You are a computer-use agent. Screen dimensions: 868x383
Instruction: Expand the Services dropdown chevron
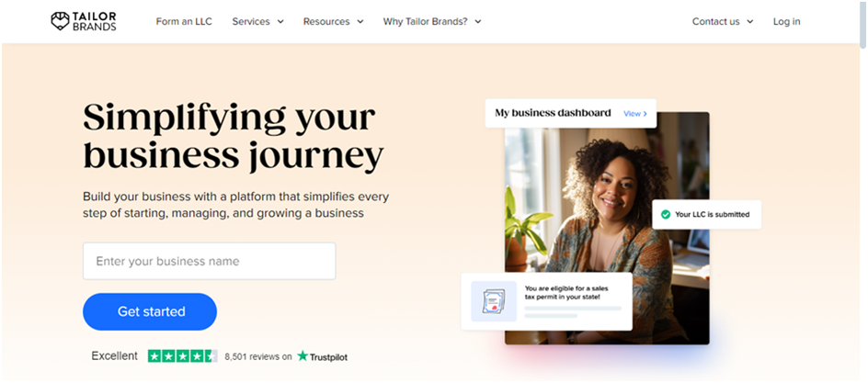point(280,21)
